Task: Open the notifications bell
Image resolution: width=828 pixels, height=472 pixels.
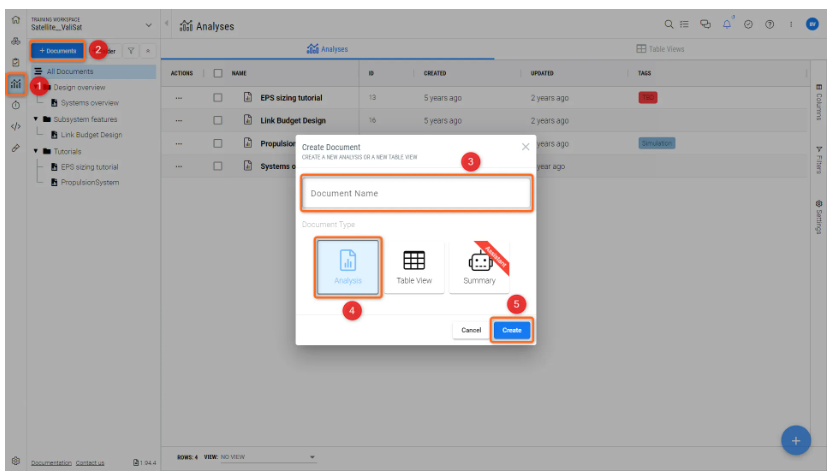Action: click(x=727, y=24)
